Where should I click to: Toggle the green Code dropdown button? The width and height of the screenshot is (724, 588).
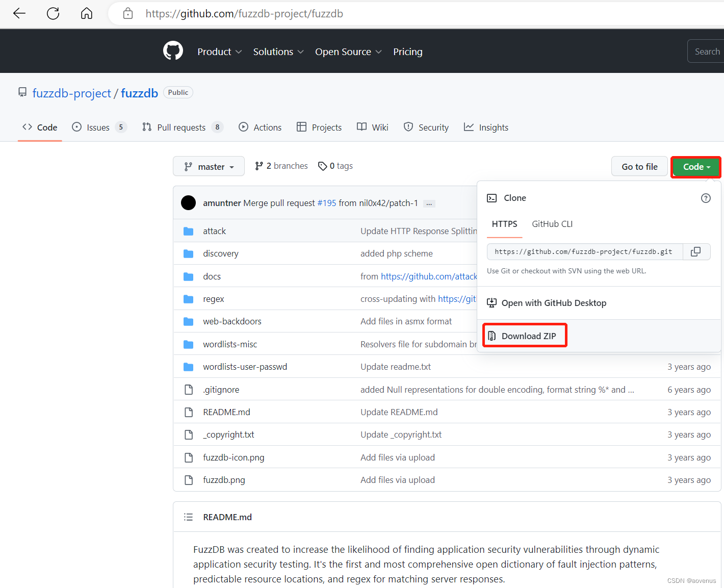tap(696, 167)
